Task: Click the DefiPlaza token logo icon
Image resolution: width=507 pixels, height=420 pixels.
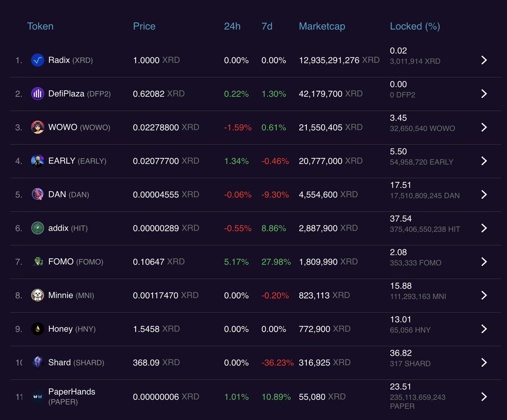Action: [38, 94]
